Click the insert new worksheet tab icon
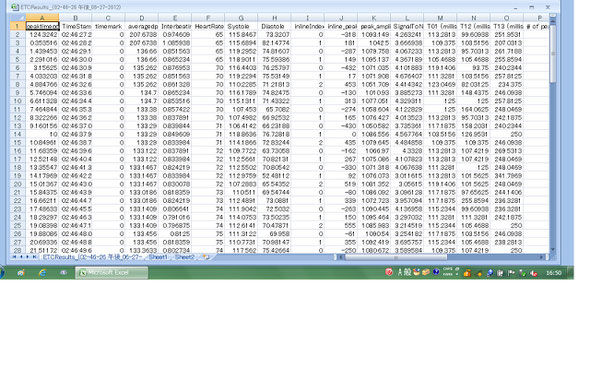 click(x=206, y=257)
